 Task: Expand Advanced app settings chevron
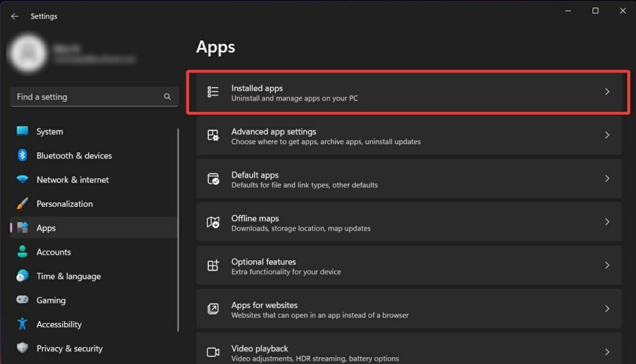pos(607,135)
